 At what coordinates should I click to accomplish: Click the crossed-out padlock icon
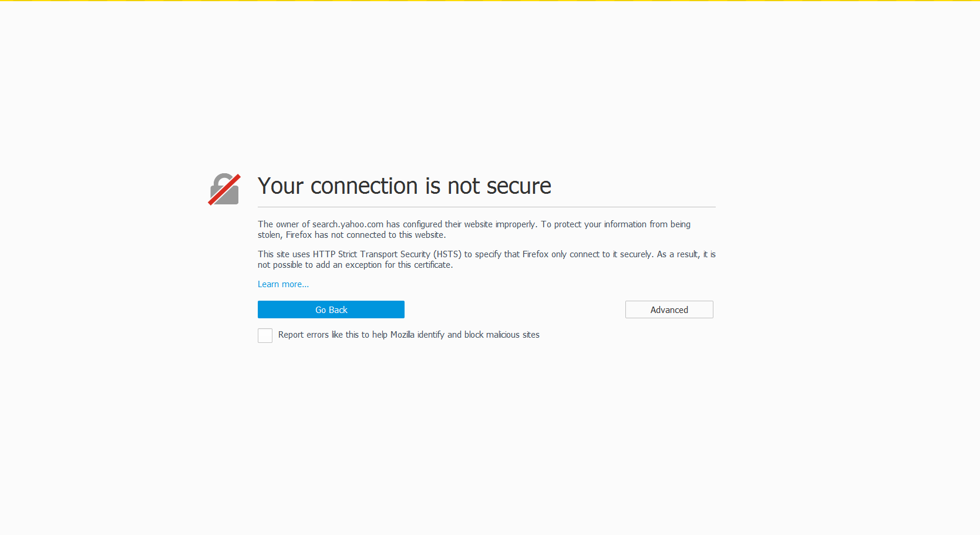click(x=224, y=189)
